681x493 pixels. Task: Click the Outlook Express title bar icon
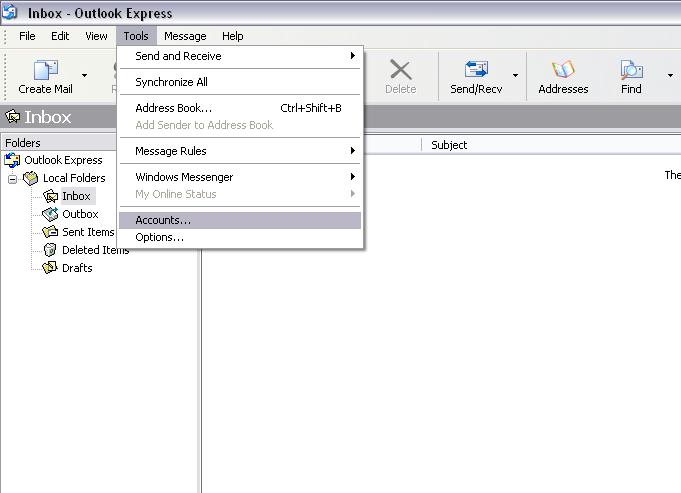10,12
